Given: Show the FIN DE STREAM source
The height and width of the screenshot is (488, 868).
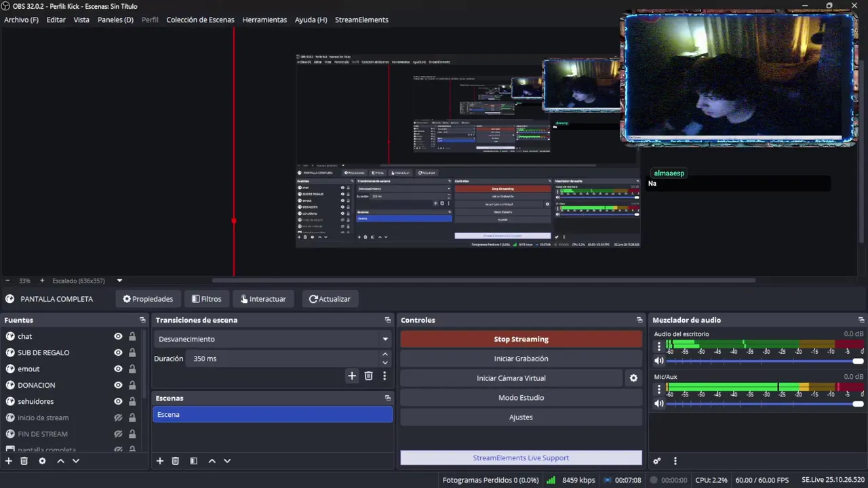Looking at the screenshot, I should [118, 434].
